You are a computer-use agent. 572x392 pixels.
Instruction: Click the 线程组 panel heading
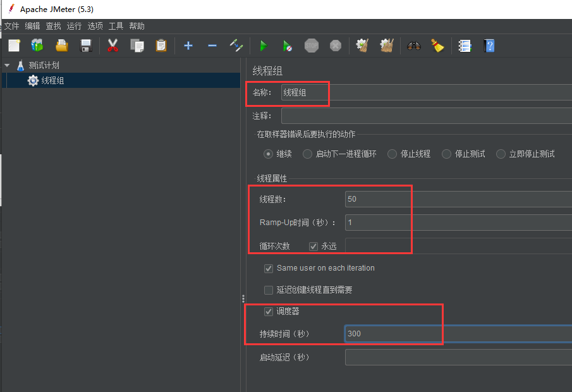pos(267,71)
